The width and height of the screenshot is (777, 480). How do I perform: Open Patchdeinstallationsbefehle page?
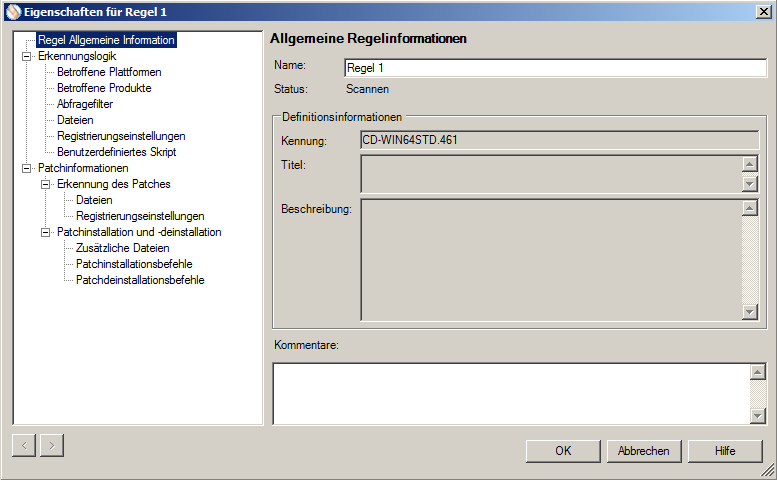(140, 280)
